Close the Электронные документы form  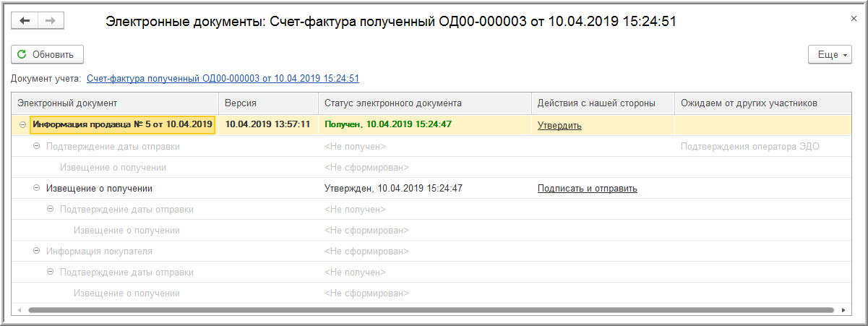tap(854, 18)
